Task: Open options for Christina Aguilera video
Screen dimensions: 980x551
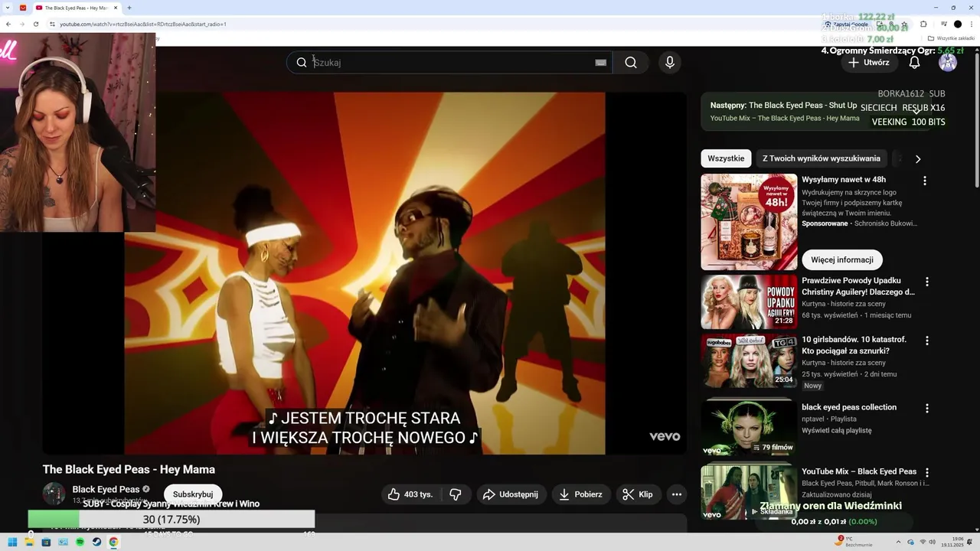Action: click(926, 282)
